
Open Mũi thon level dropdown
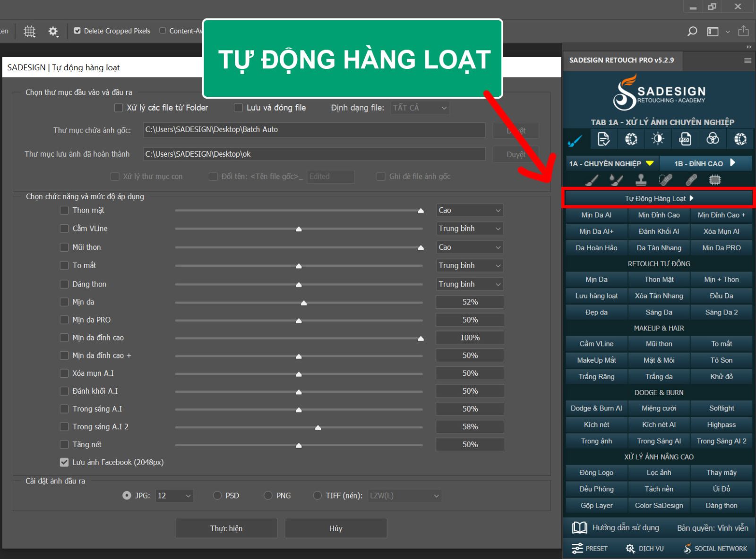click(x=470, y=247)
